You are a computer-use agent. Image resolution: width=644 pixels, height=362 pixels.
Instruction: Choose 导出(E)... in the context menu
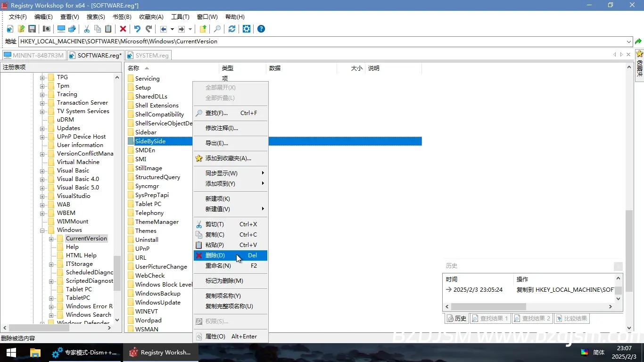pyautogui.click(x=231, y=143)
